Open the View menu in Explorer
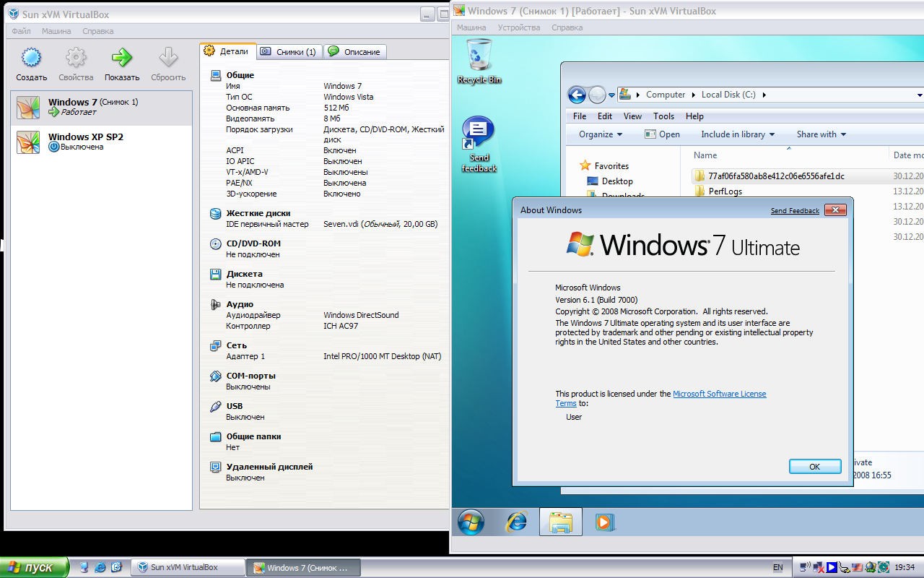 point(632,116)
